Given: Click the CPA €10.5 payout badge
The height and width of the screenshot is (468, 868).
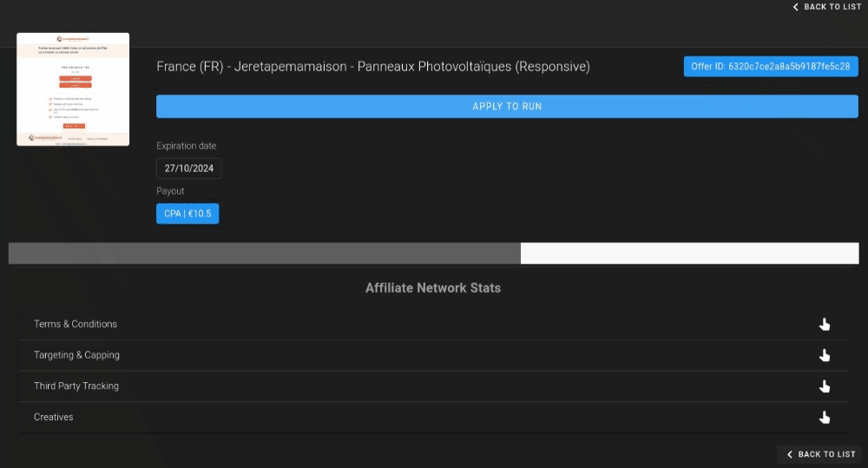Looking at the screenshot, I should point(187,214).
